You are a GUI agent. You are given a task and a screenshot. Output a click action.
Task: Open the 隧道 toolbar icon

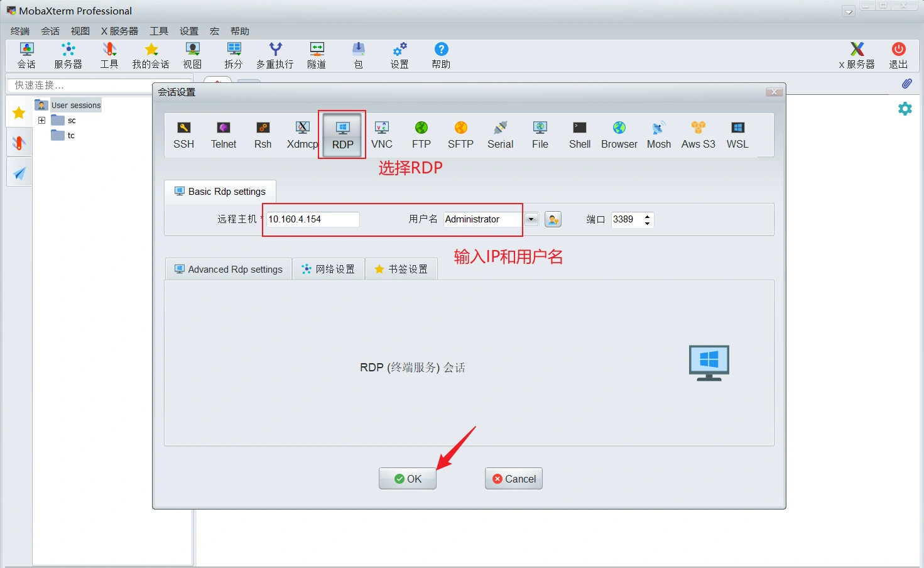[317, 55]
